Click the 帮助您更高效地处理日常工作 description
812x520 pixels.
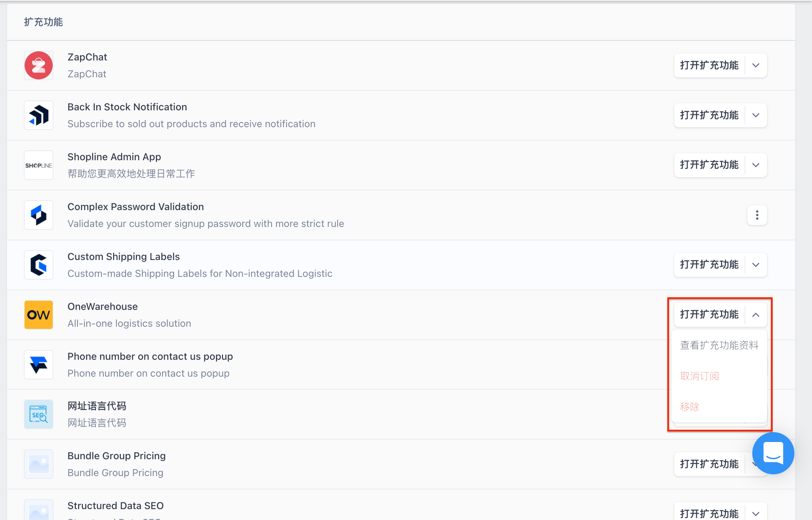(131, 174)
